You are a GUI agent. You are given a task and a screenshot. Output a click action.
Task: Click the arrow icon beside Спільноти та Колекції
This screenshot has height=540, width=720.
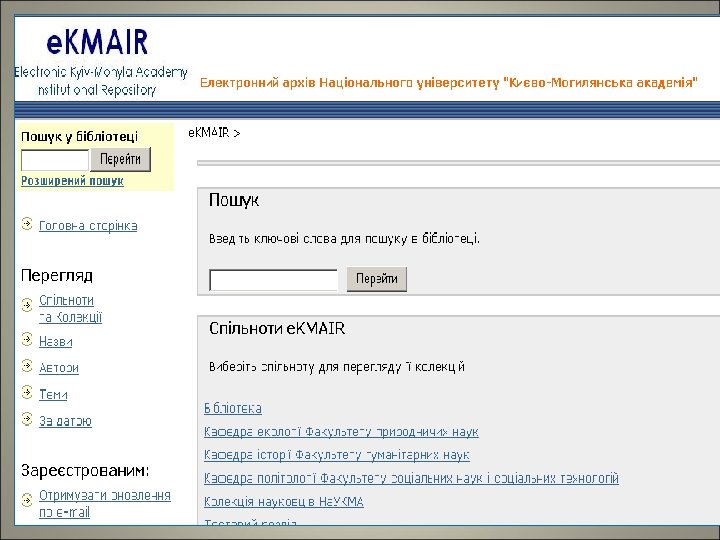[27, 305]
